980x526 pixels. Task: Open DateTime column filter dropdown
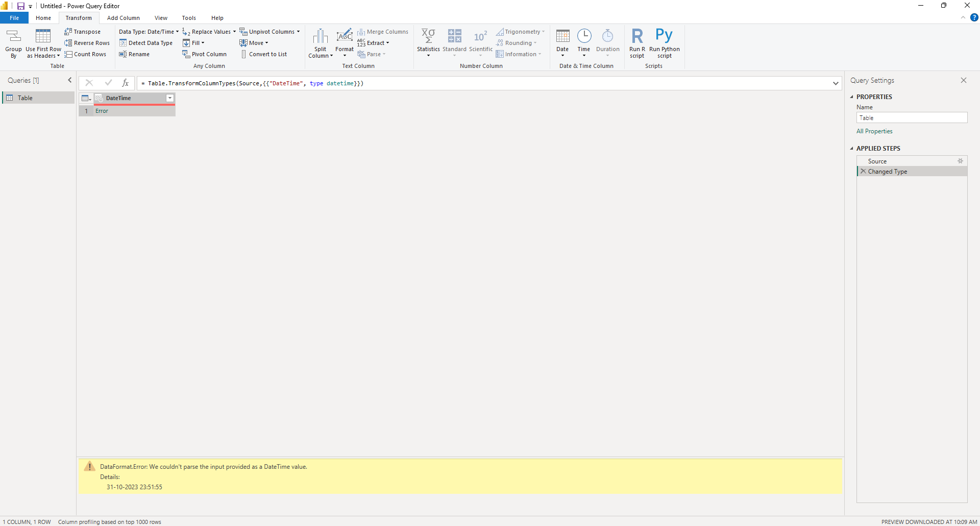[x=170, y=98]
